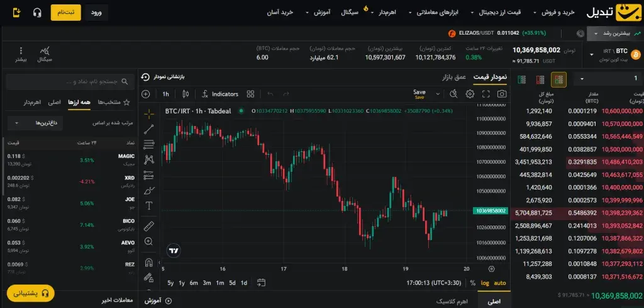
Task: Open پشتیبانی support button
Action: tap(30, 294)
